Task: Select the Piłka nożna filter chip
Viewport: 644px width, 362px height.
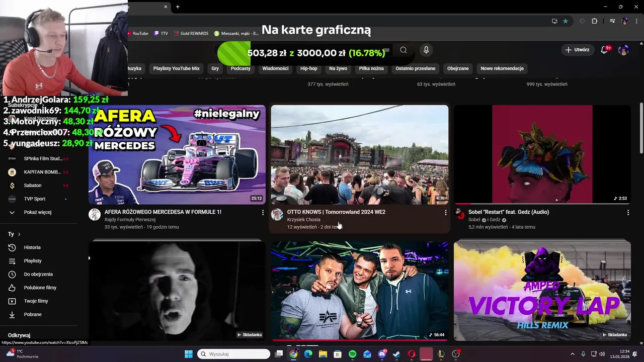Action: pos(371,68)
